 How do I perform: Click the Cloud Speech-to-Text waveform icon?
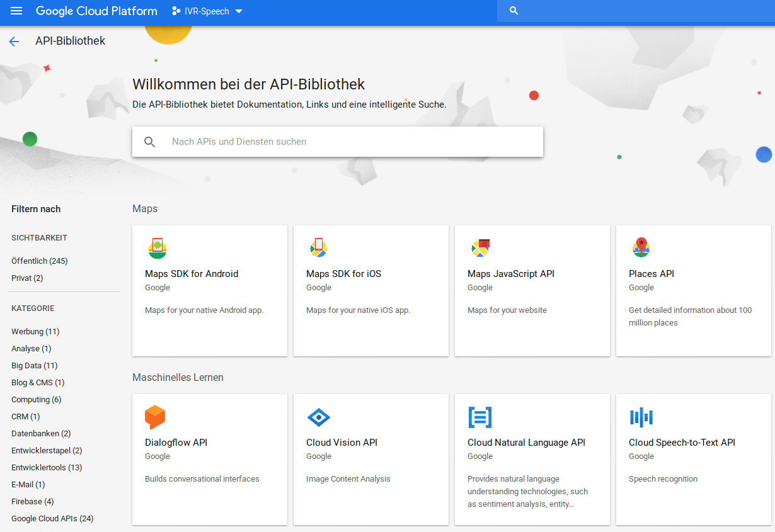(x=641, y=417)
